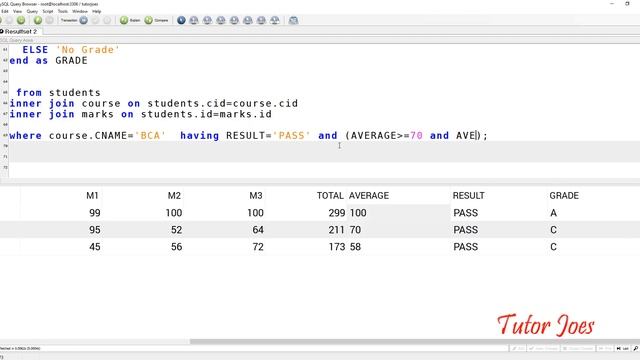Select the WHERE query-builder tool icon
The width and height of the screenshot is (640, 360).
point(221,20)
